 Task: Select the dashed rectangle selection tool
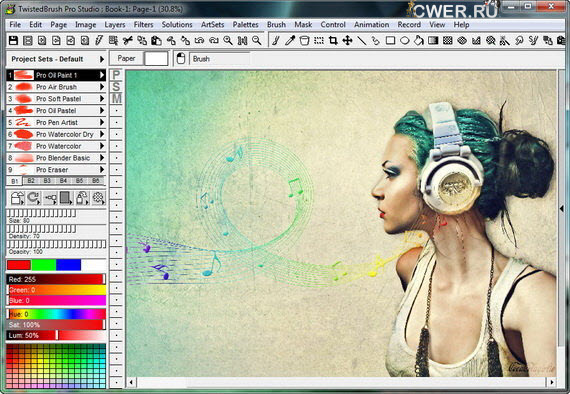[319, 40]
